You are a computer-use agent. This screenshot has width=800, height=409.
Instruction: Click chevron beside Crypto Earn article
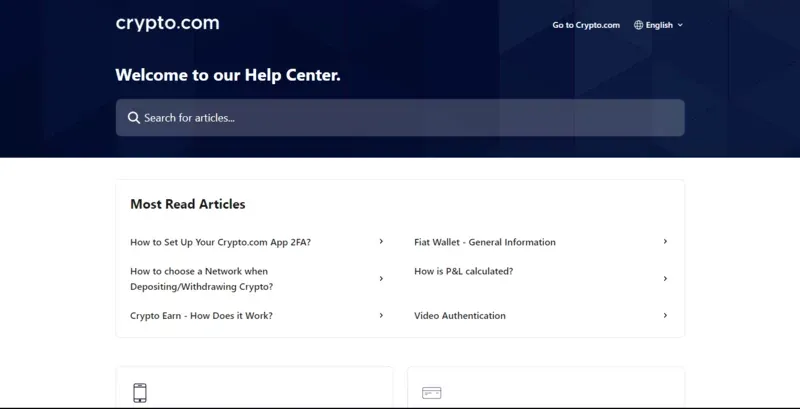click(381, 315)
